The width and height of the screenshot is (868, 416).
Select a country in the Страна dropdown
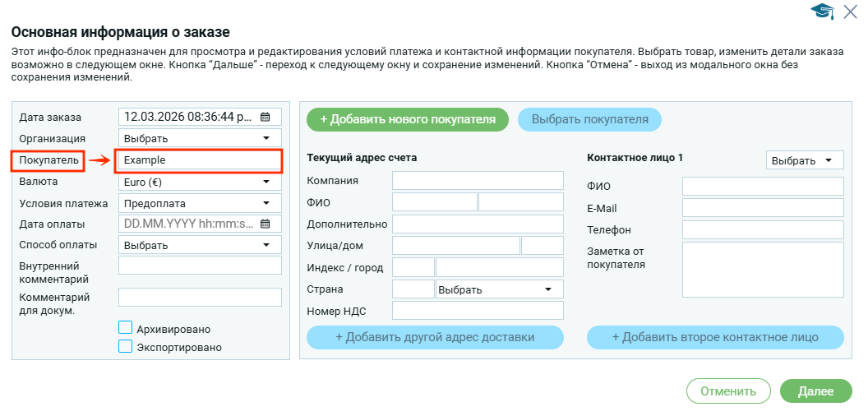click(x=499, y=289)
